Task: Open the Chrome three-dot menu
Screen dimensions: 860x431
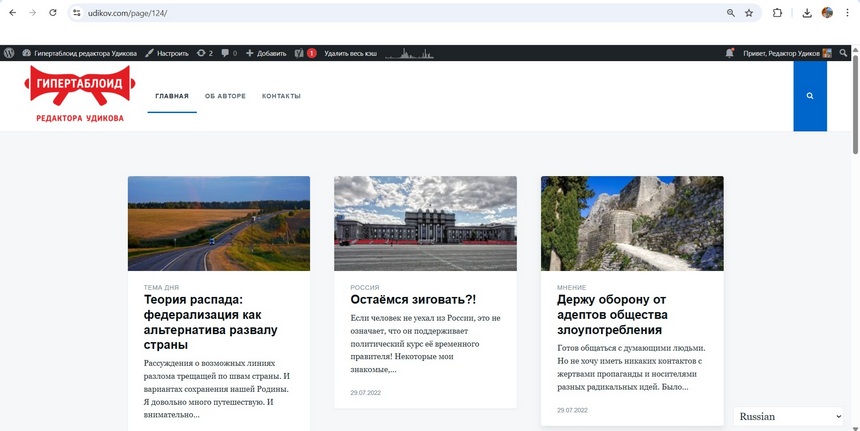Action: coord(847,13)
